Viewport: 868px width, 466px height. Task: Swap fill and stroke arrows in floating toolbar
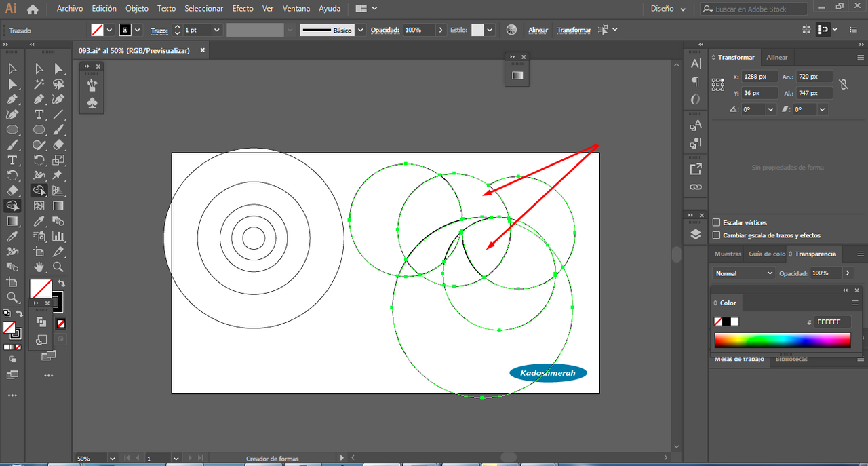point(61,283)
